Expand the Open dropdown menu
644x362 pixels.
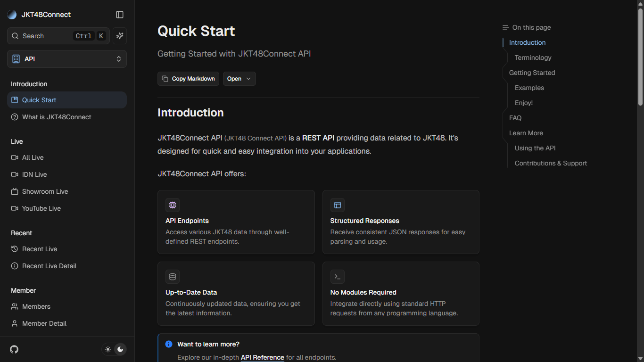[239, 79]
